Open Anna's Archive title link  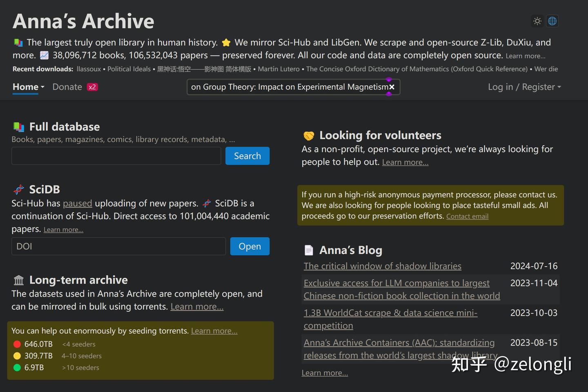pos(83,21)
